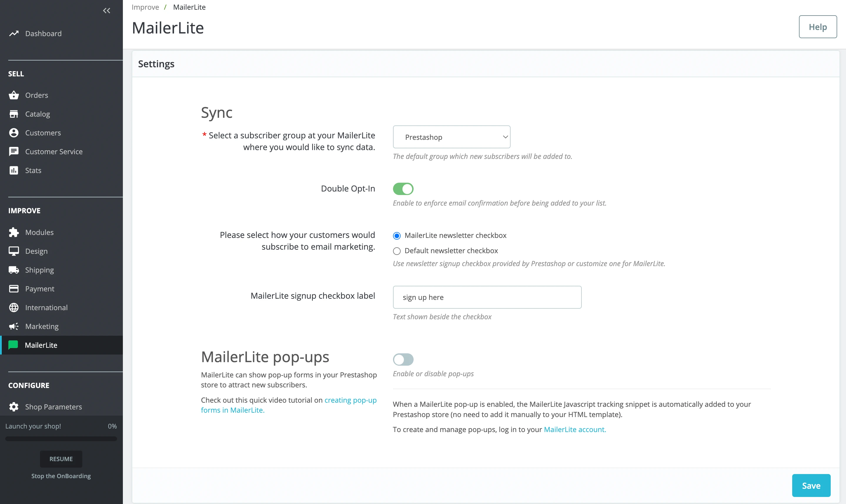Open the Marketing menu item
The height and width of the screenshot is (504, 846).
point(42,326)
